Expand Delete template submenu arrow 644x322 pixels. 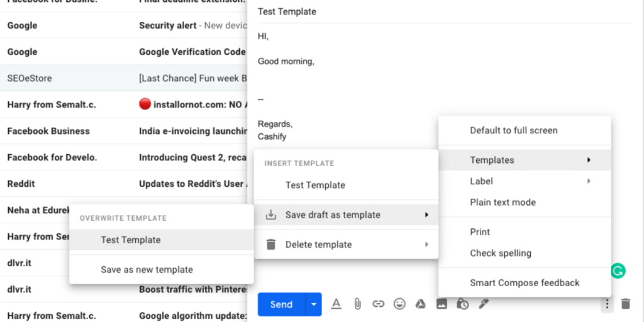point(427,245)
